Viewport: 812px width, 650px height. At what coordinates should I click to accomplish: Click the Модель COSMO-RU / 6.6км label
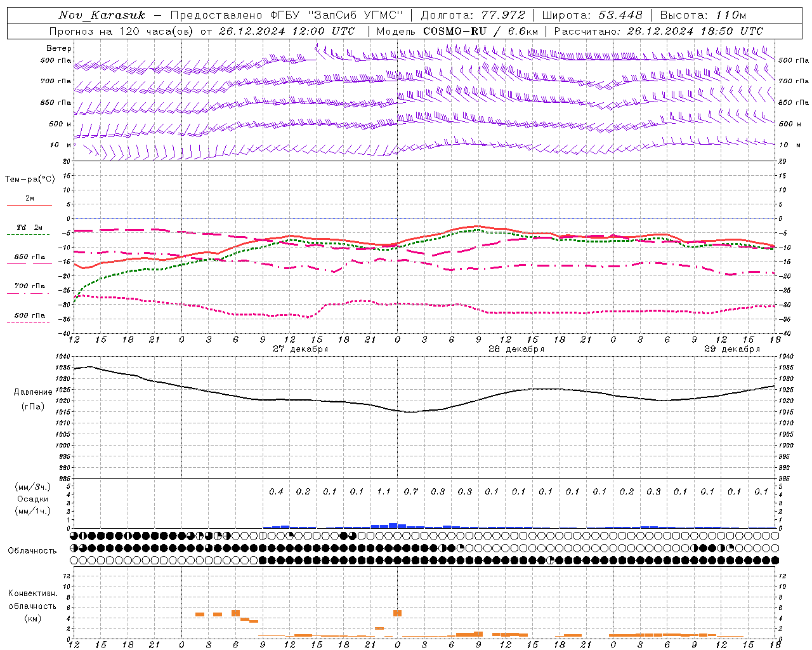tap(457, 31)
